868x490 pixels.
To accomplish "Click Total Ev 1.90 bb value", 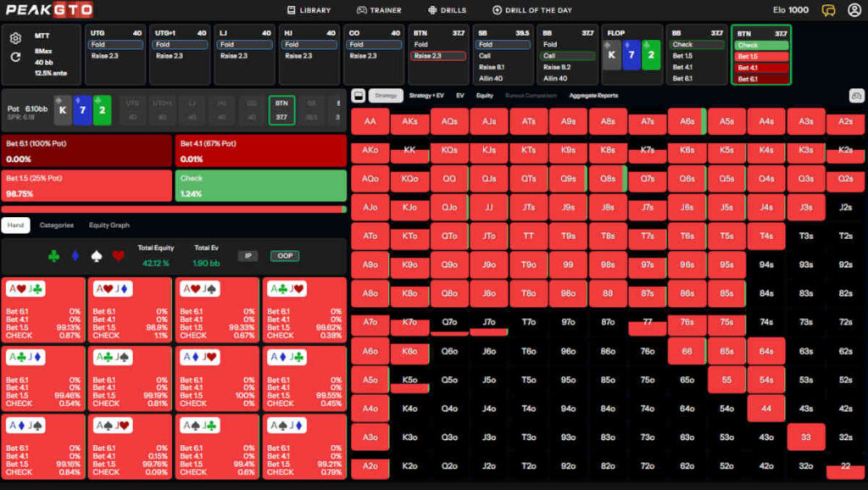I will (x=206, y=264).
